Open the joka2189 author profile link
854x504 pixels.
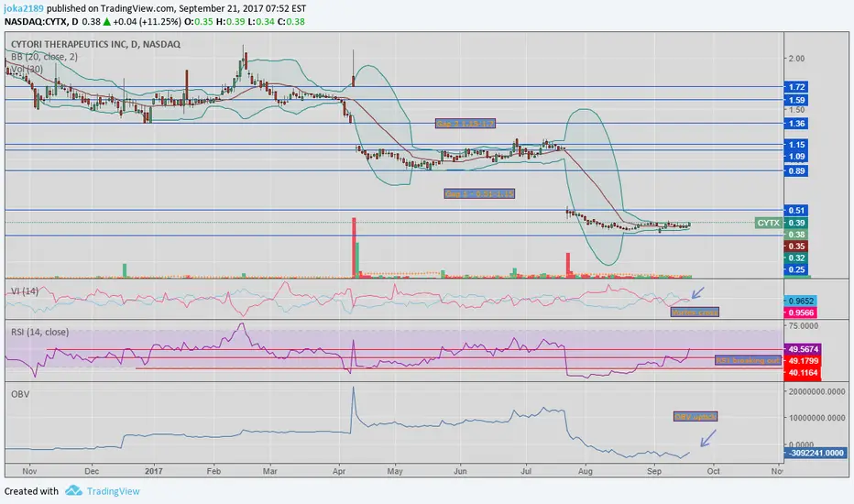click(24, 9)
